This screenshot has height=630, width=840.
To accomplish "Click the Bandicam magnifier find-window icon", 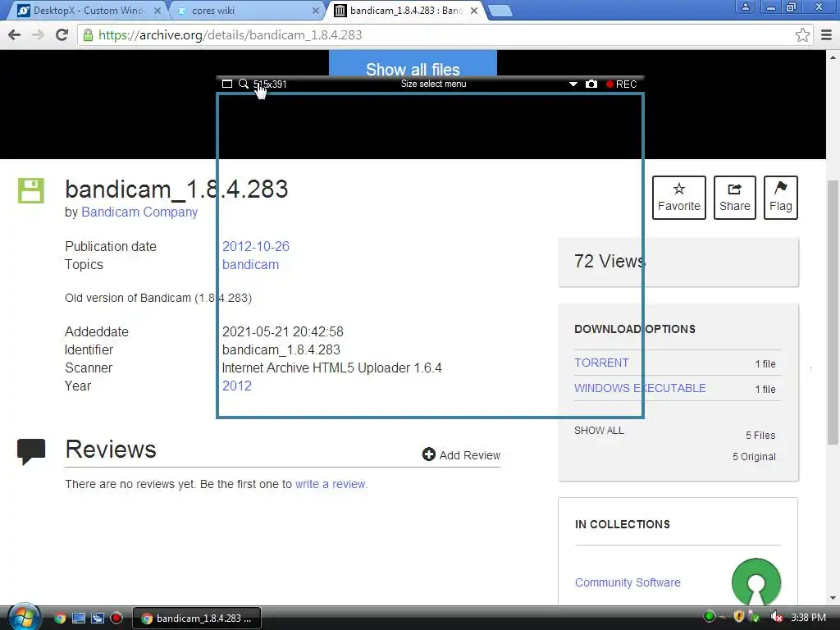I will point(244,84).
